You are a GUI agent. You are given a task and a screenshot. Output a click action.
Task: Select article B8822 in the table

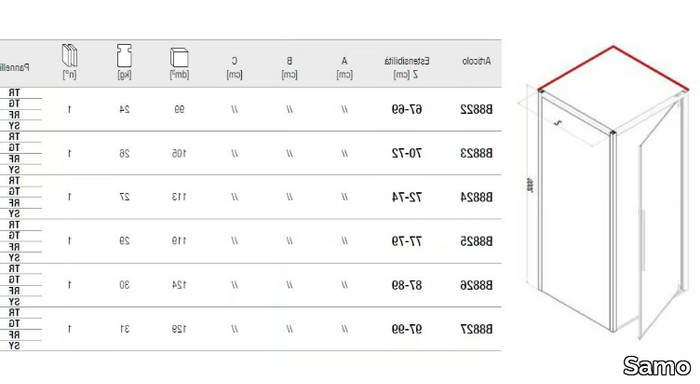coord(476,109)
